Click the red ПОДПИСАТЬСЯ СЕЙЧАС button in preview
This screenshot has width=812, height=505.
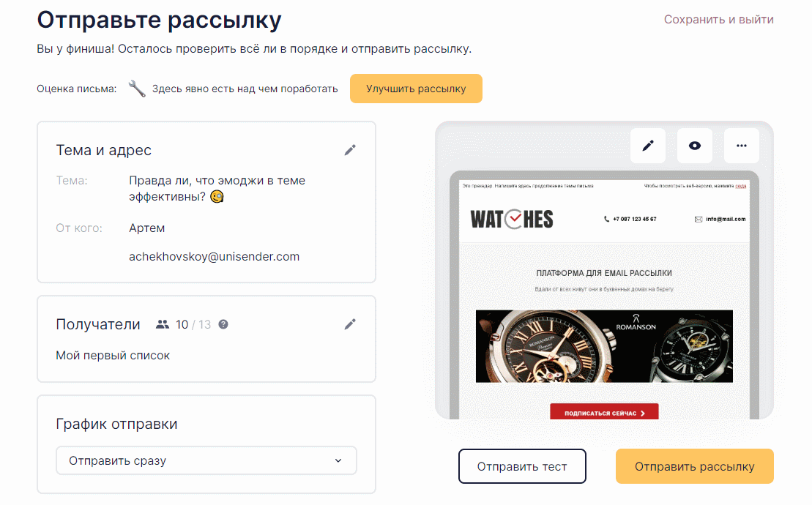click(x=604, y=412)
